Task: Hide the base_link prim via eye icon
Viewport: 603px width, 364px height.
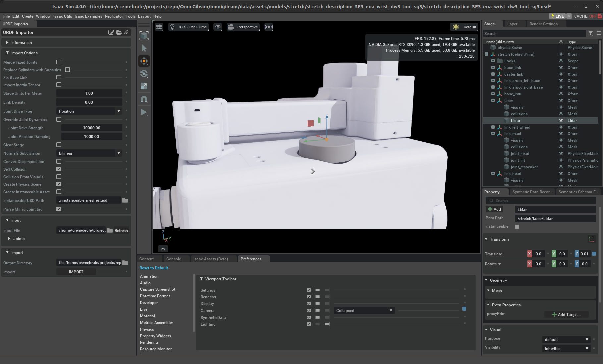Action: [x=561, y=68]
